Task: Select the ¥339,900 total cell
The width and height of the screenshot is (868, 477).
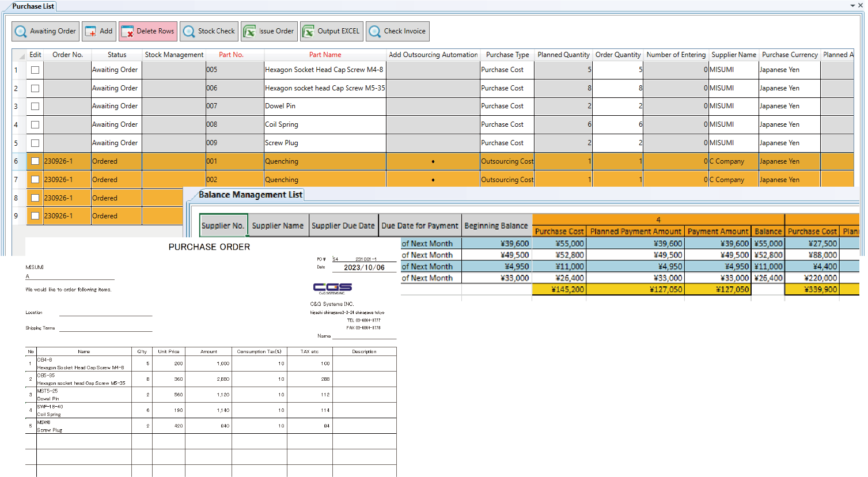Action: 812,289
